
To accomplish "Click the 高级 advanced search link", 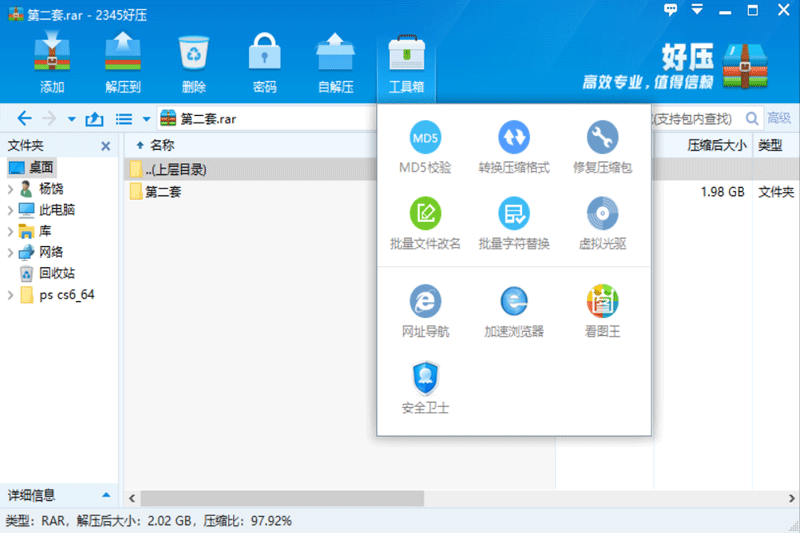I will [x=778, y=118].
